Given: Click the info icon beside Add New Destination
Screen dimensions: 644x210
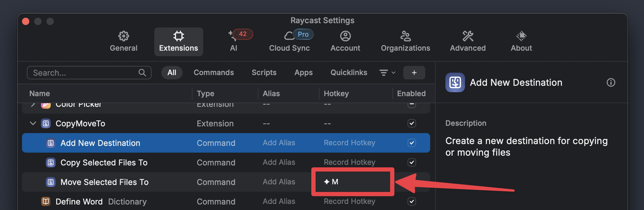Looking at the screenshot, I should 611,82.
